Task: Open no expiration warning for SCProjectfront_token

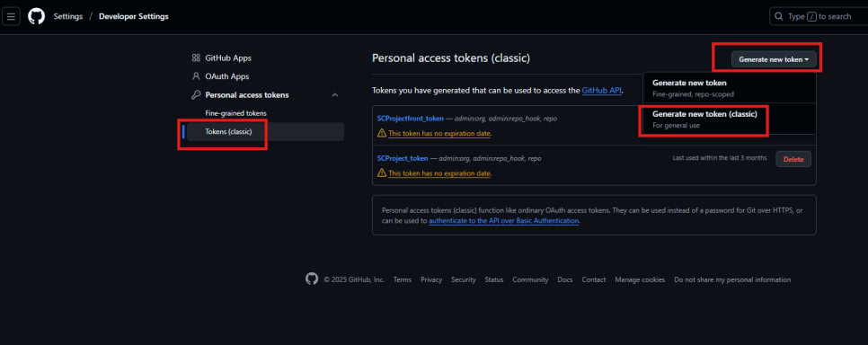Action: [439, 134]
